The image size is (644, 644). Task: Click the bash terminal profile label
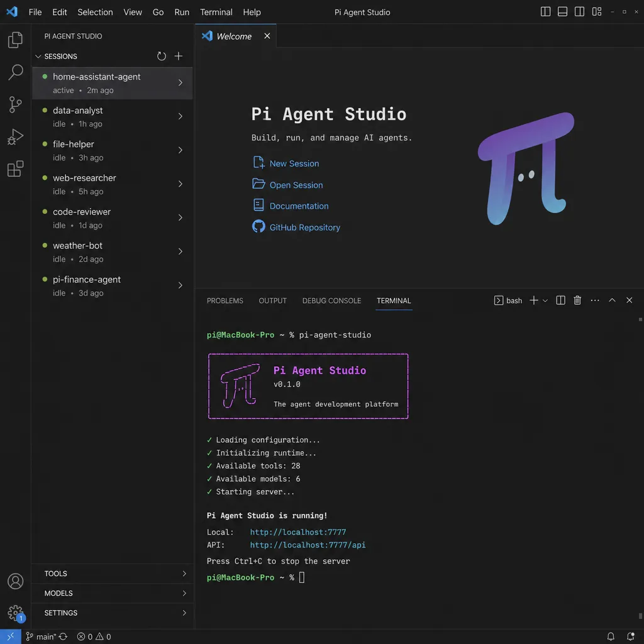pyautogui.click(x=508, y=301)
